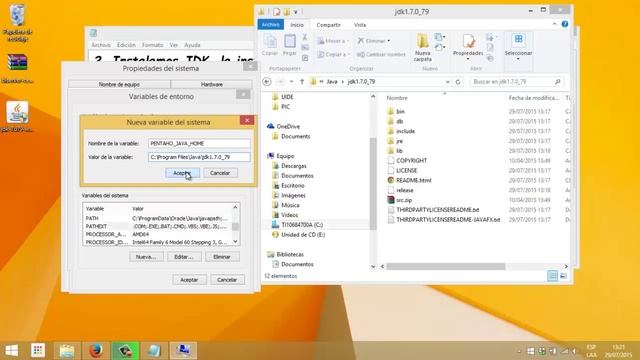
Task: Open Seleccionar dropdown in ribbon
Action: [x=518, y=47]
